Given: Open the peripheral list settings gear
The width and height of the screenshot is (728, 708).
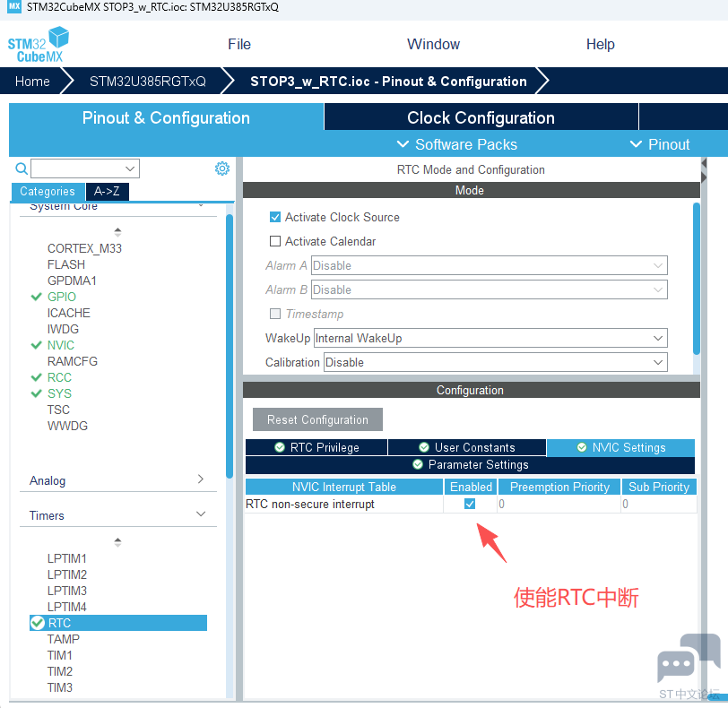Looking at the screenshot, I should point(222,168).
